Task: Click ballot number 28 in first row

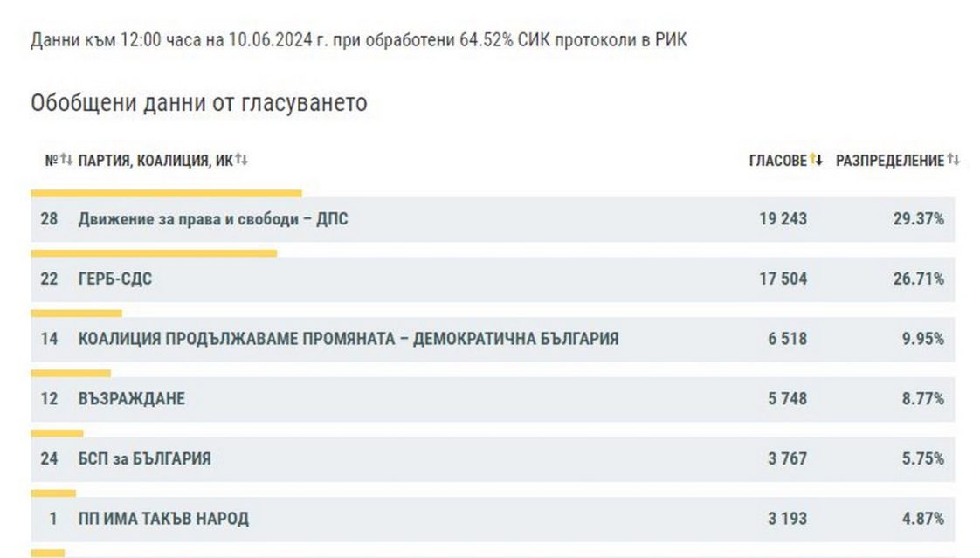Action: click(49, 219)
